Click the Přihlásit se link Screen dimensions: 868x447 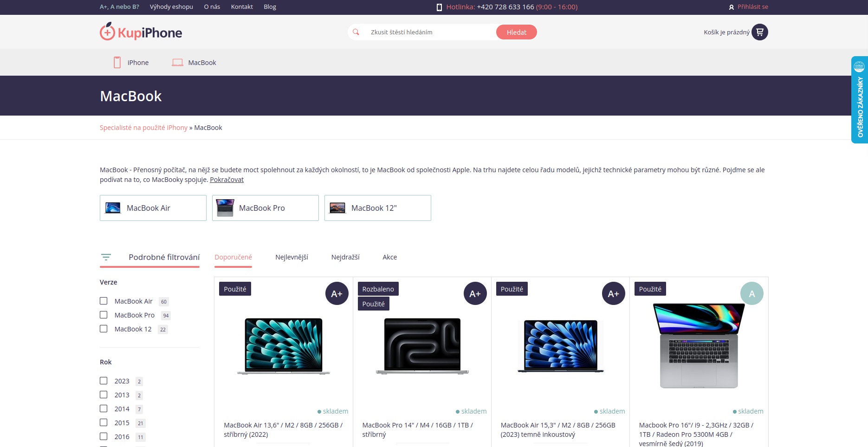(x=753, y=7)
